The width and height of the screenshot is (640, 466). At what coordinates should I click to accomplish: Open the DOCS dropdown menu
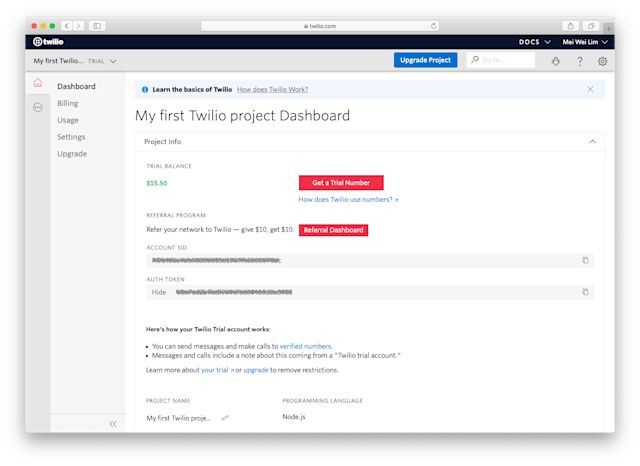535,42
